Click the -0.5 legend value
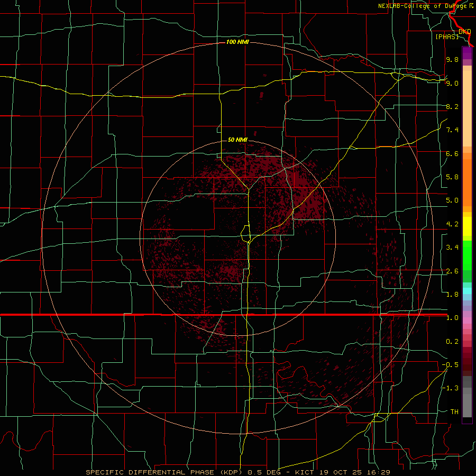 point(450,365)
